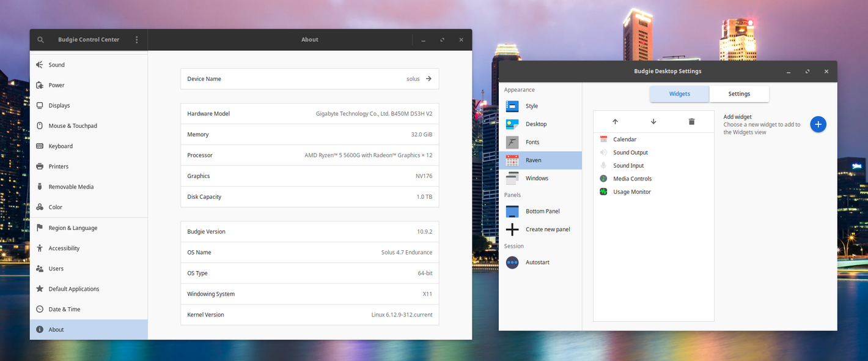868x361 pixels.
Task: Open Desktop in Budgie Desktop Settings
Action: [540, 124]
